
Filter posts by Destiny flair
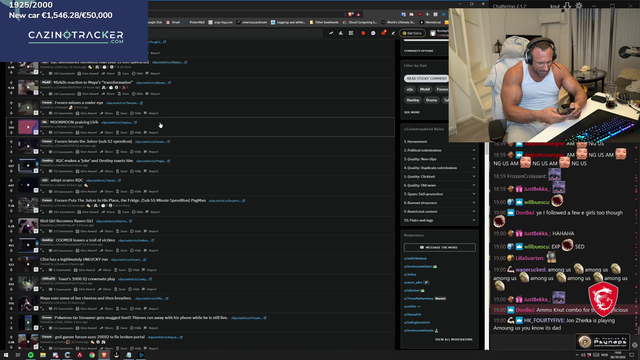tap(413, 100)
